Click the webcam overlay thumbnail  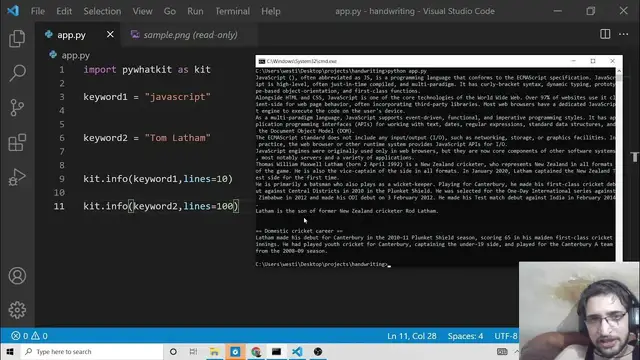[579, 311]
